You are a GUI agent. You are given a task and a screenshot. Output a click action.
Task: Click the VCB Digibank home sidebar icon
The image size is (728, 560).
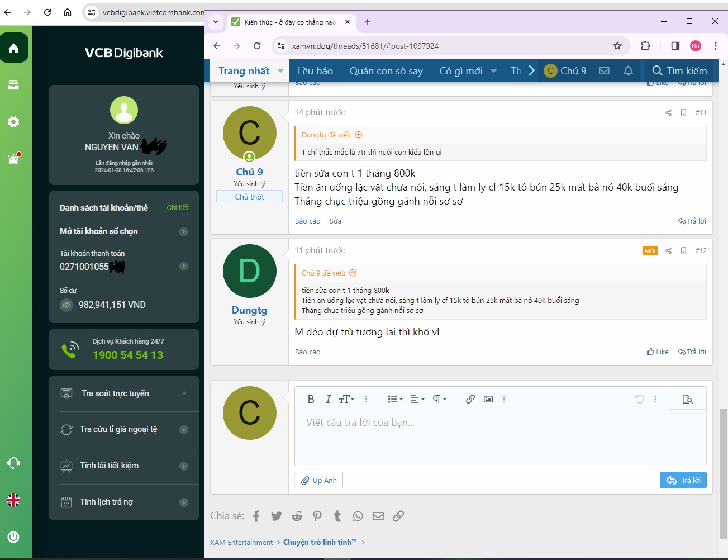click(x=14, y=48)
